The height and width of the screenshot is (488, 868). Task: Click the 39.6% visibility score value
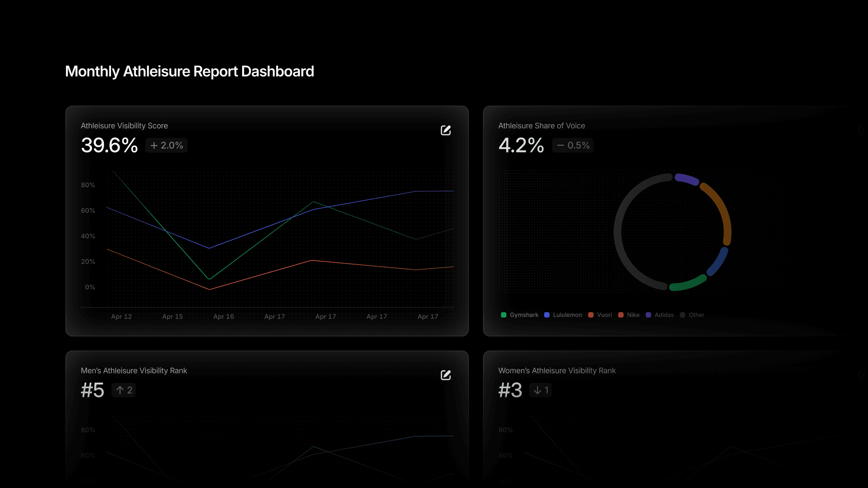click(x=109, y=145)
